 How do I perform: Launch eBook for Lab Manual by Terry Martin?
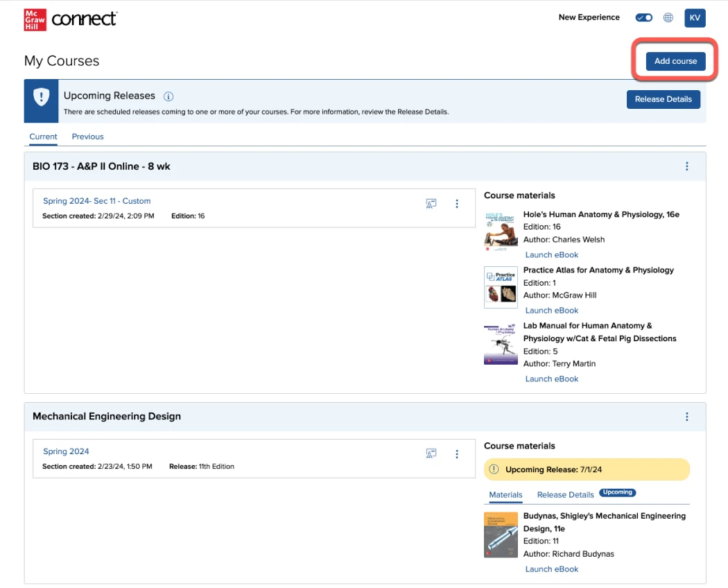click(552, 379)
